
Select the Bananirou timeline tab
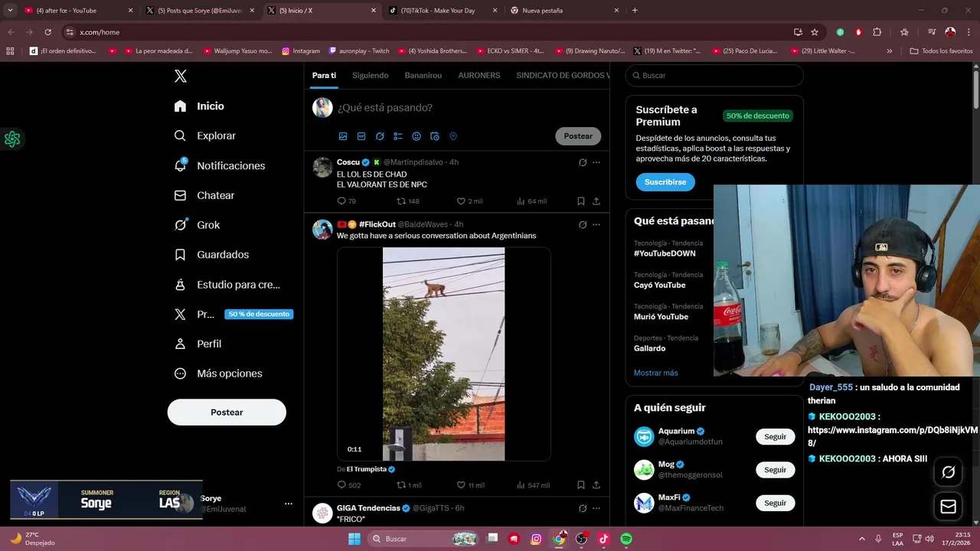(x=423, y=75)
